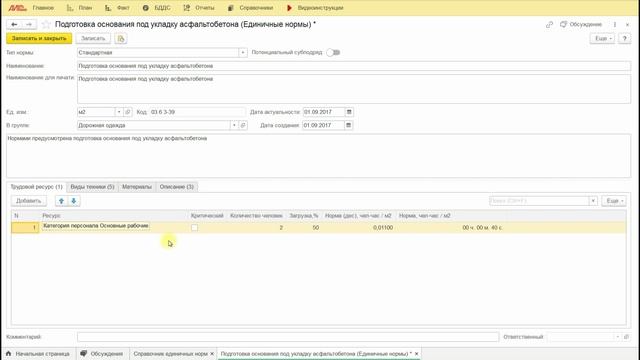This screenshot has width=640, height=360.
Task: Tick the Критический checkbox in row 1
Action: tap(194, 228)
